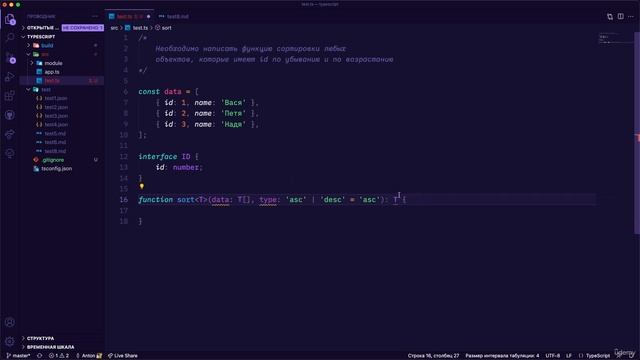Open editor more actions ellipsis
This screenshot has height=360, width=640.
point(631,16)
